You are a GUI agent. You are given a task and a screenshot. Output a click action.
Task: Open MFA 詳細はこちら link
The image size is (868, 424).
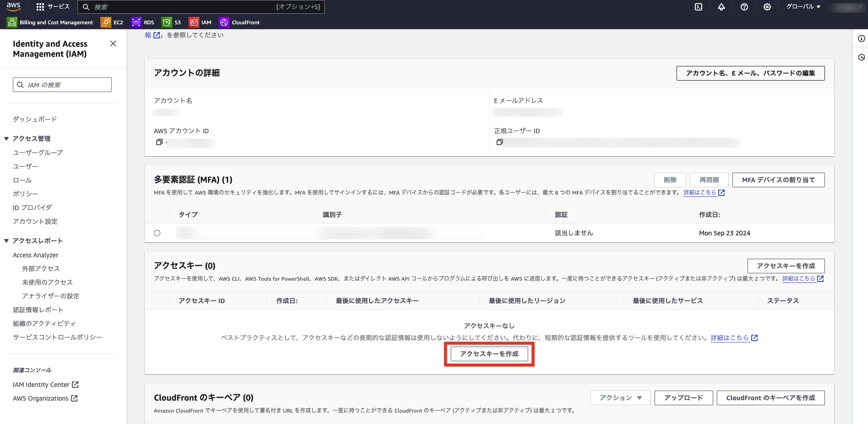coord(704,193)
